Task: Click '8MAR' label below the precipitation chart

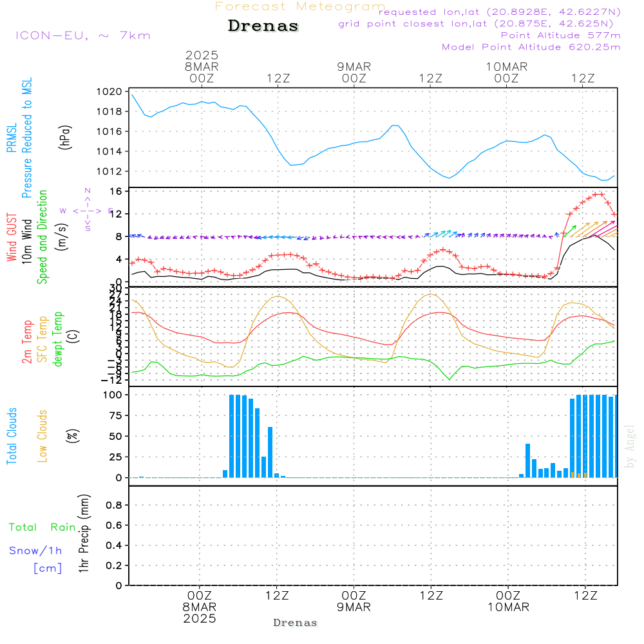Action: 200,607
